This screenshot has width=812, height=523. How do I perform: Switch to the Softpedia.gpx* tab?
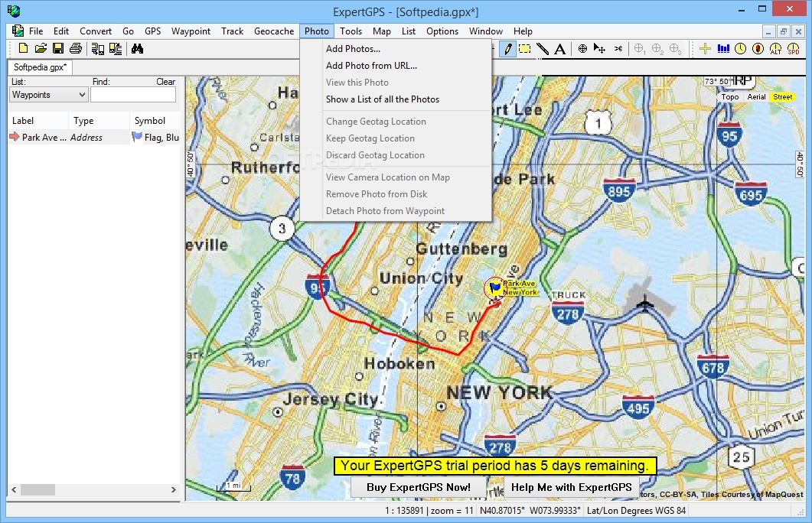(x=40, y=67)
